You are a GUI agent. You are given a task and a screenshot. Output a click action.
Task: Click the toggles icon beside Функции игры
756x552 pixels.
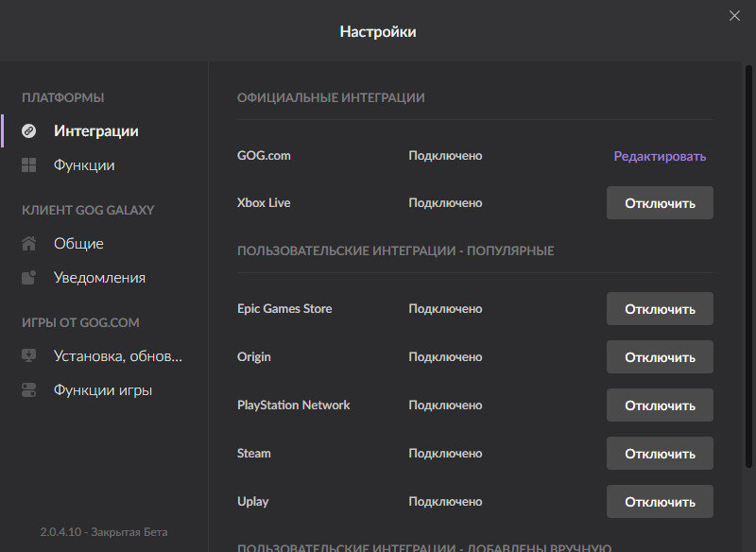[x=29, y=390]
